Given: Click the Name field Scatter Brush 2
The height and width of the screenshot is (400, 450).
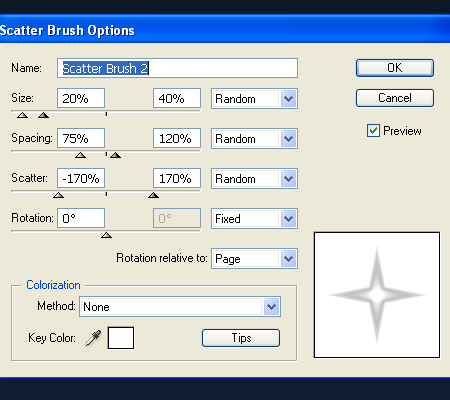Looking at the screenshot, I should 177,68.
